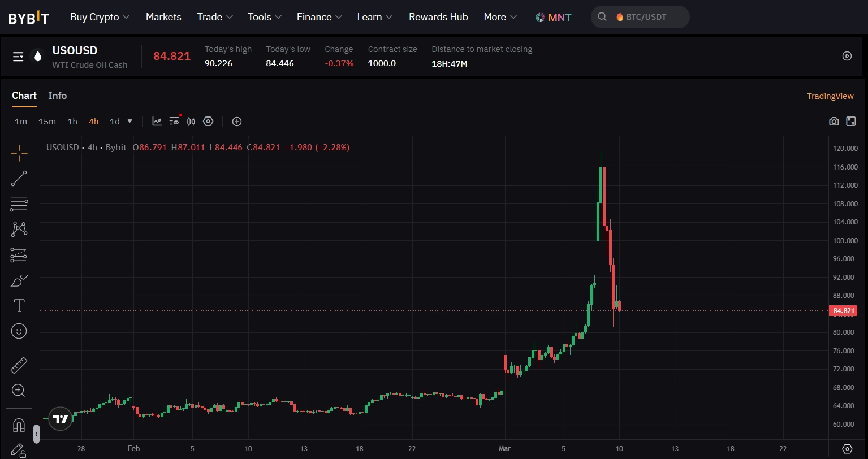
Task: Open chart settings via gear icon
Action: [x=208, y=121]
